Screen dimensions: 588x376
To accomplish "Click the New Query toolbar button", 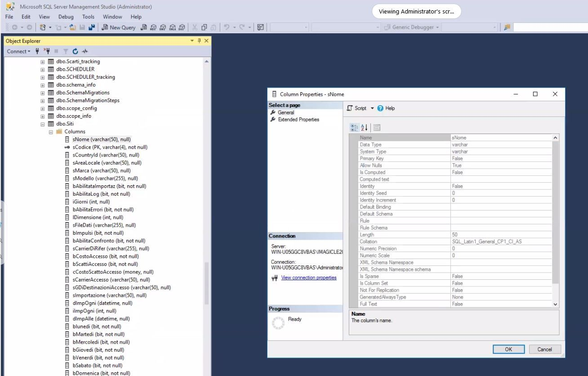I will pos(119,27).
